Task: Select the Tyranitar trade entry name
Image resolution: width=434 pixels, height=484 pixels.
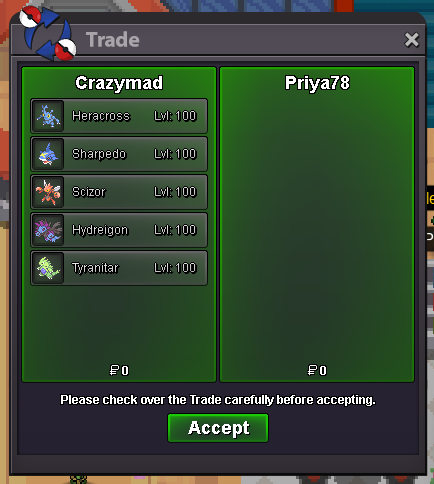Action: (95, 268)
